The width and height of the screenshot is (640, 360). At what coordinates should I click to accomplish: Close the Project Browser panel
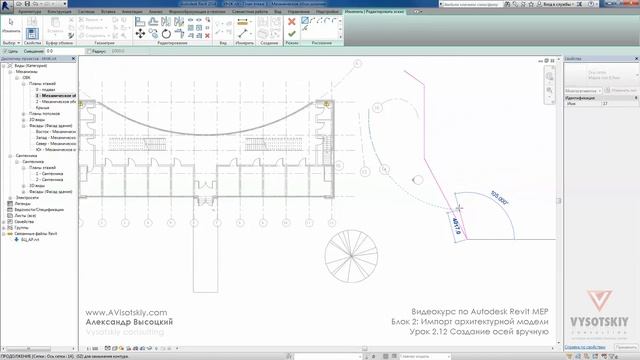point(73,59)
